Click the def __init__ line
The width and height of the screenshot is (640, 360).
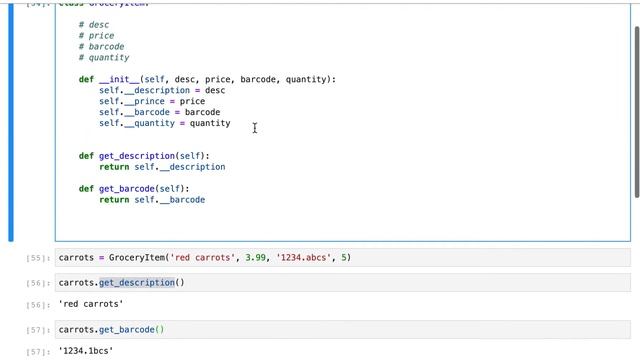coord(207,79)
